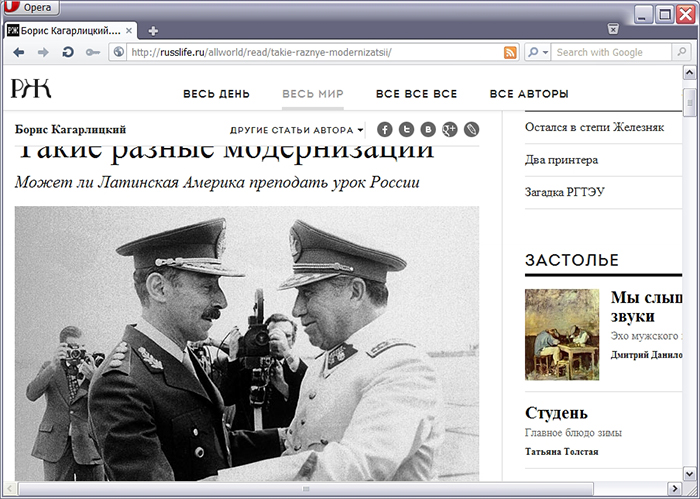
Task: Click the RJ site logo
Action: pyautogui.click(x=31, y=90)
